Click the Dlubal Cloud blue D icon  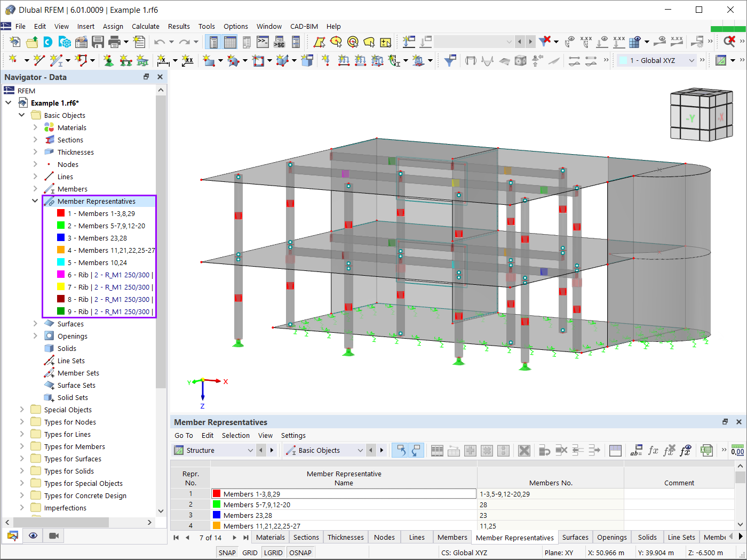coord(47,42)
